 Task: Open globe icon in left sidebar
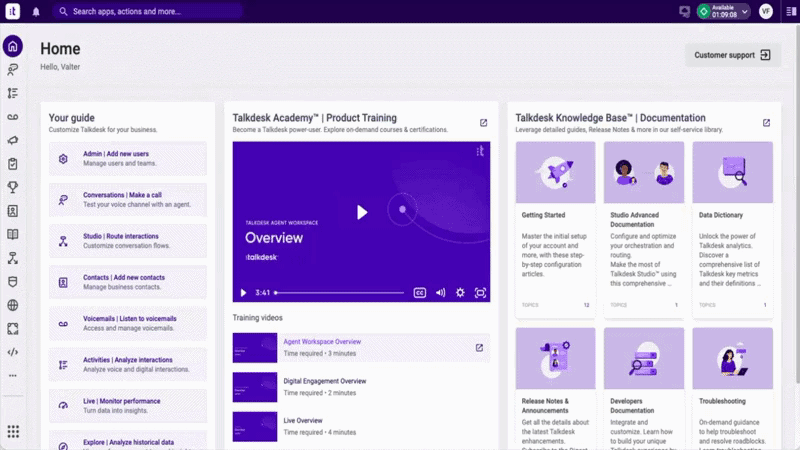coord(13,305)
